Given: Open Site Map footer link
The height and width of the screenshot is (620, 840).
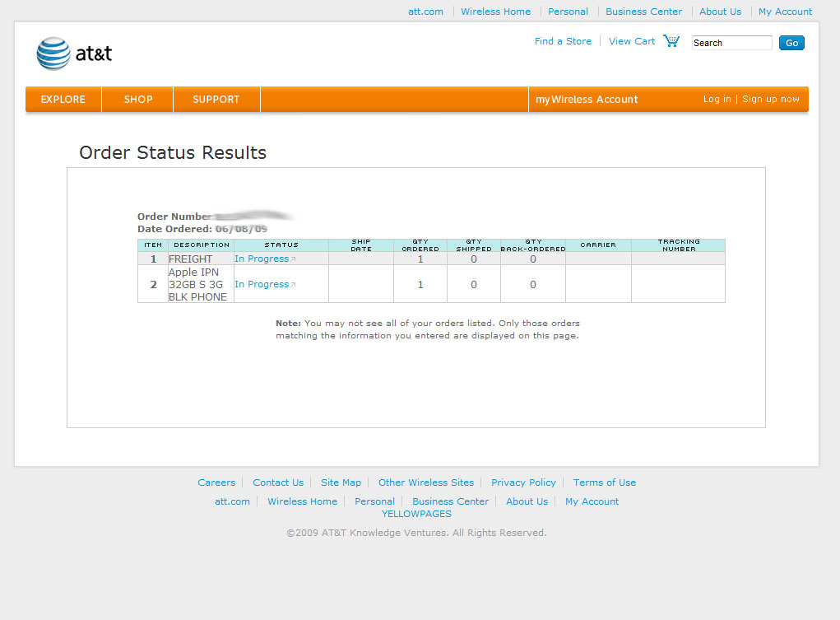Looking at the screenshot, I should (x=341, y=482).
